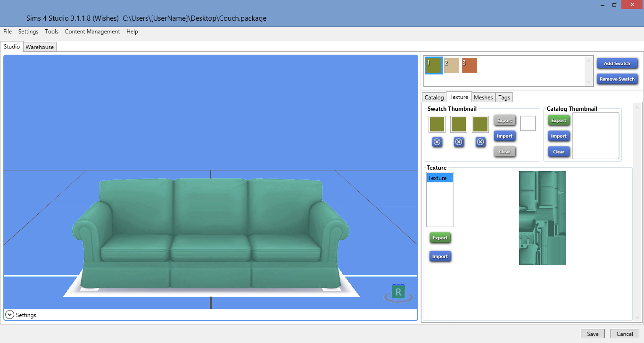Export the couch texture

point(440,238)
